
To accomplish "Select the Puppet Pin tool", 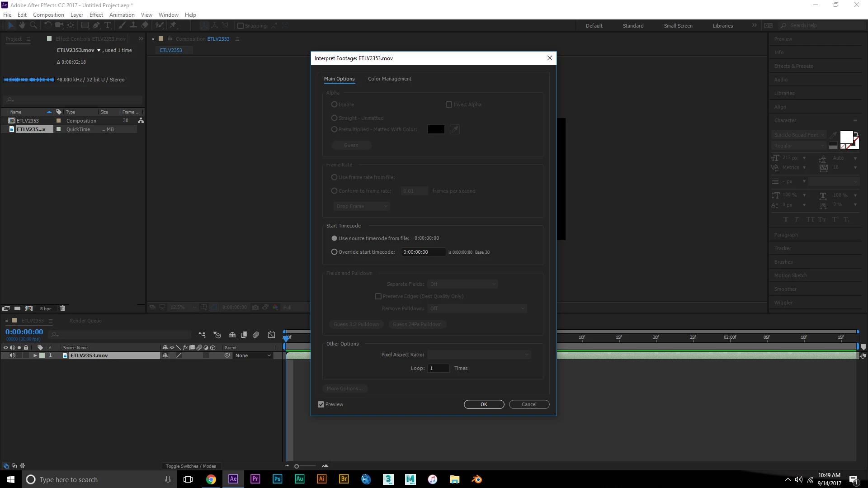I will tap(173, 25).
